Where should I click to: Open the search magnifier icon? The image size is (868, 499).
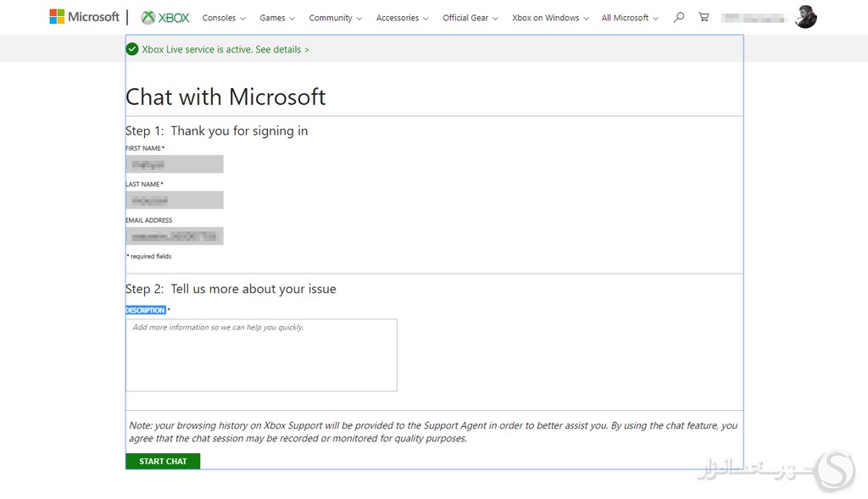click(x=678, y=17)
